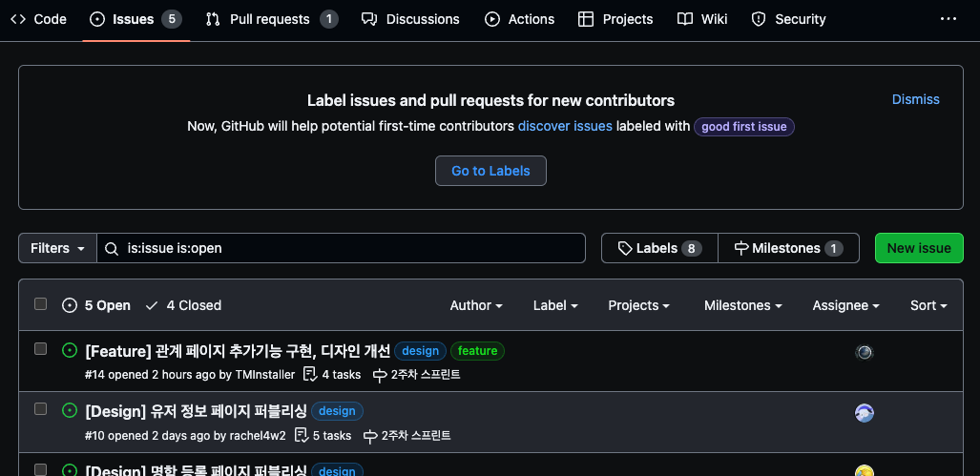Click open-status icon of issue #10
Image resolution: width=980 pixels, height=476 pixels.
70,410
